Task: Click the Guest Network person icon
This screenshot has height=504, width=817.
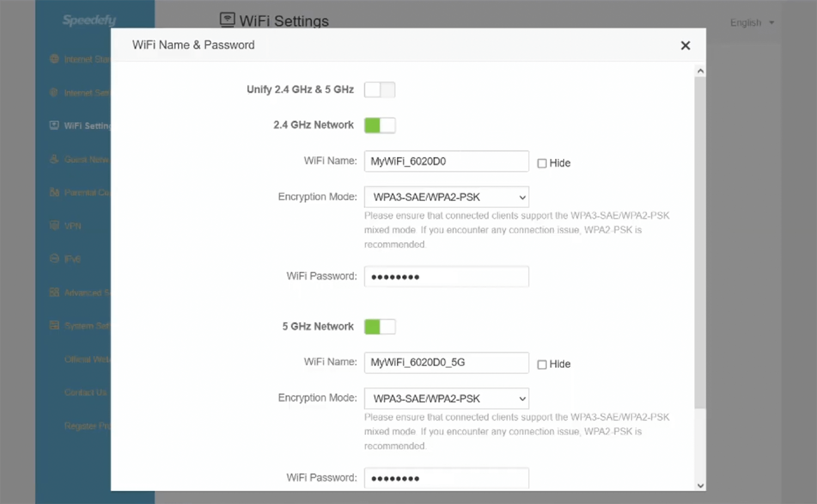Action: click(x=54, y=159)
